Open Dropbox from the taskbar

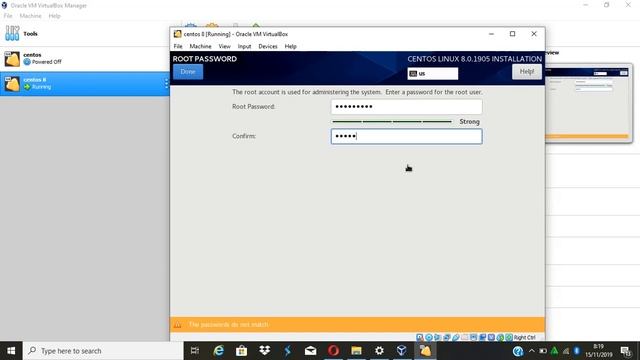pos(264,351)
